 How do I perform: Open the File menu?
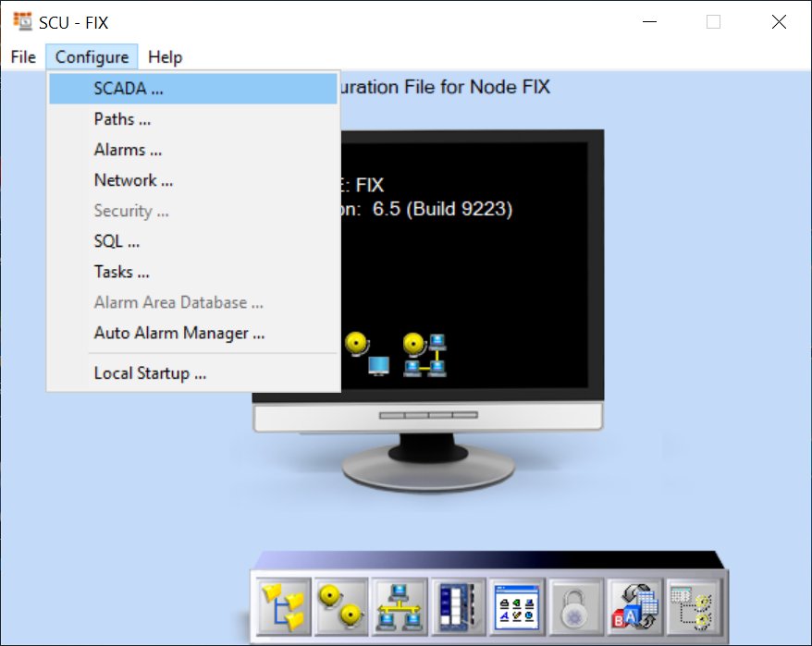[x=23, y=57]
